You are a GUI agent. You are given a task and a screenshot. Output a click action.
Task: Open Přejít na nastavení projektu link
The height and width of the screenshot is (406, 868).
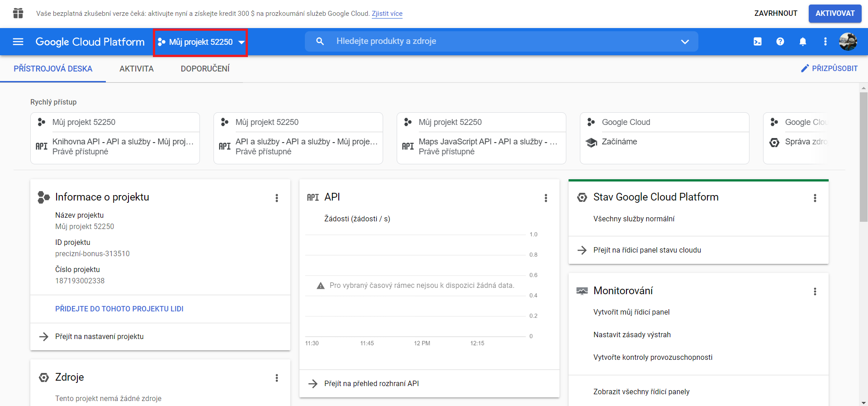coord(99,336)
